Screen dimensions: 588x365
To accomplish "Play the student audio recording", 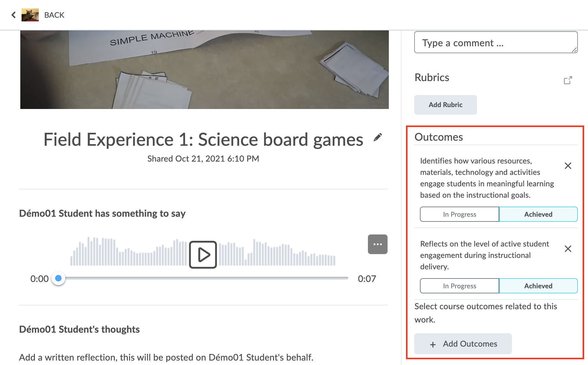I will (x=203, y=254).
